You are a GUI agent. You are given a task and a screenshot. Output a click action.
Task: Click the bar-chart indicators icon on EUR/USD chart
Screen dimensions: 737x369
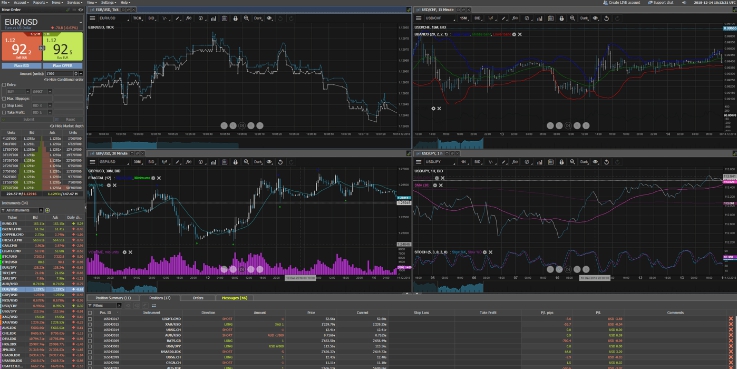pos(213,18)
